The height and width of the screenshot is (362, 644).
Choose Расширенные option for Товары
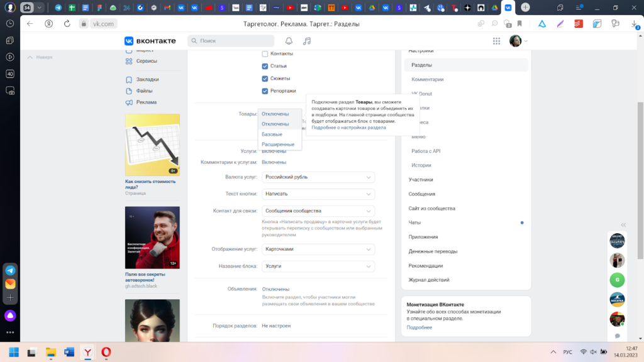(x=278, y=145)
